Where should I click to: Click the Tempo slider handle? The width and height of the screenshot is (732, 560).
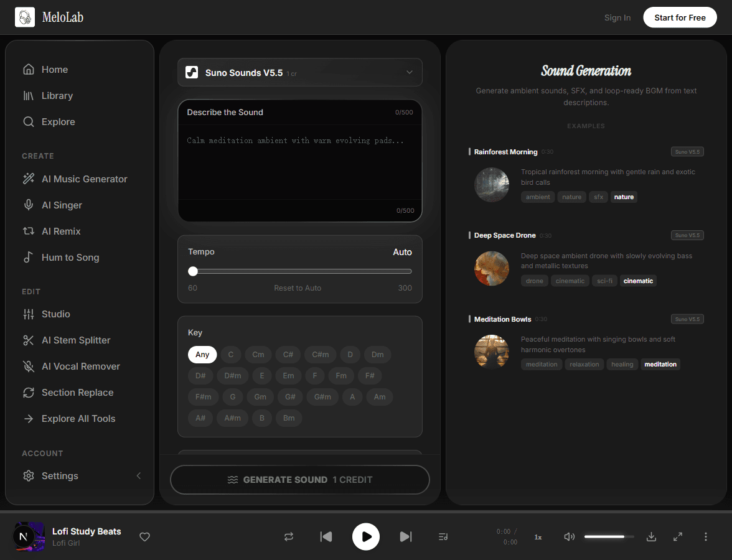point(193,271)
